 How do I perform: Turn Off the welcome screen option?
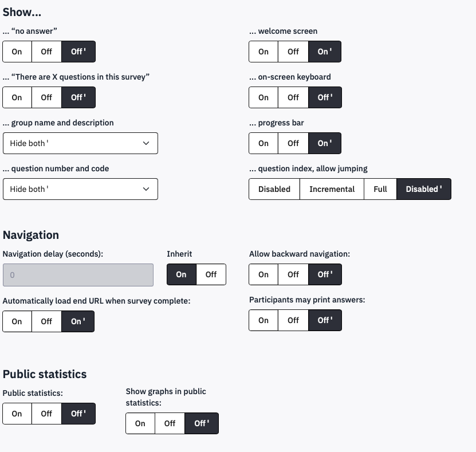[x=293, y=52]
